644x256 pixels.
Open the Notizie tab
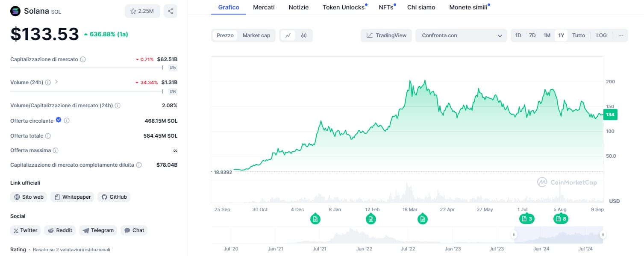(x=298, y=7)
